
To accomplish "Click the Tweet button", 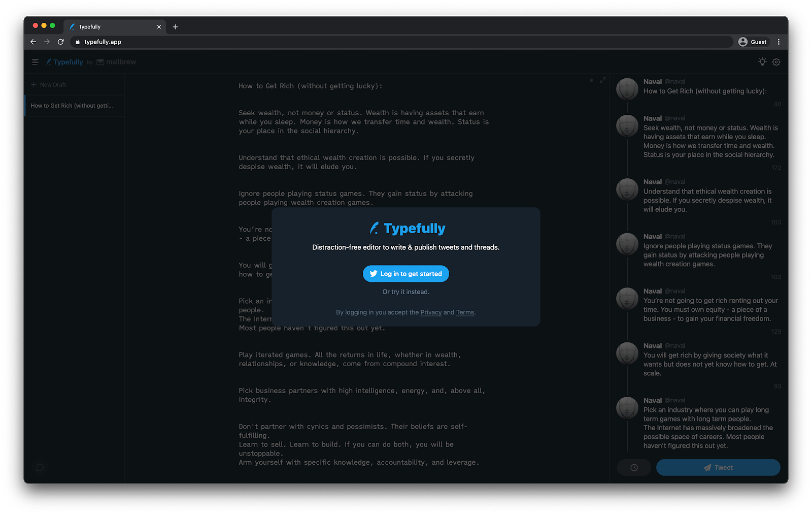I will pos(718,468).
